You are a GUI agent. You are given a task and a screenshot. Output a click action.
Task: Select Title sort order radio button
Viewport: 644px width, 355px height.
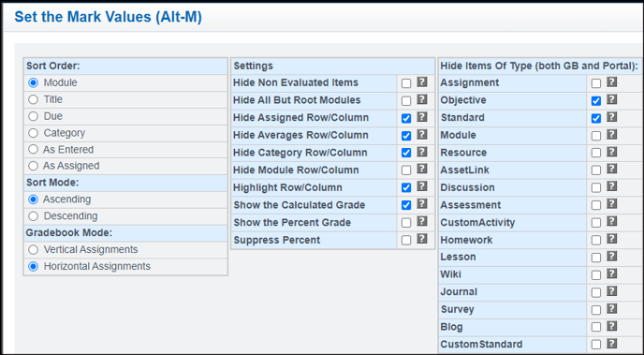pos(34,99)
